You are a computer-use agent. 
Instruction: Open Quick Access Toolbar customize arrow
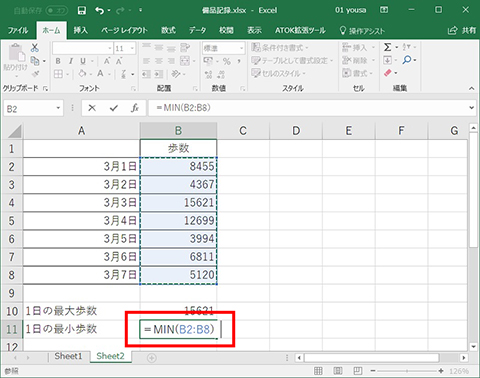tap(141, 11)
